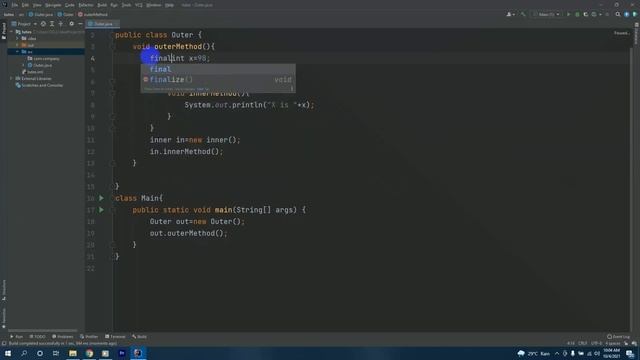The height and width of the screenshot is (360, 640).
Task: Open the Code menu
Action: coord(70,5)
